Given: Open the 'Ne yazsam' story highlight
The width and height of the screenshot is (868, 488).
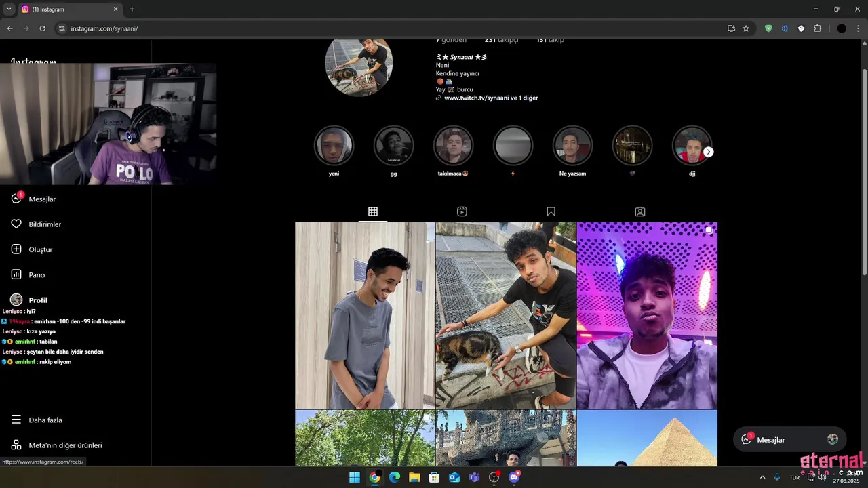Looking at the screenshot, I should pyautogui.click(x=572, y=146).
